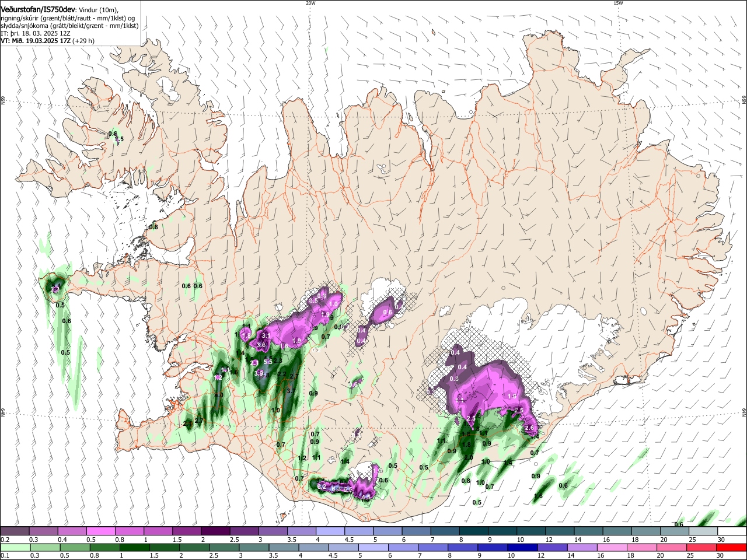Click the pink 18–20 swatch in bottom legend row
Viewport: 747px width, 560px height.
[641, 548]
